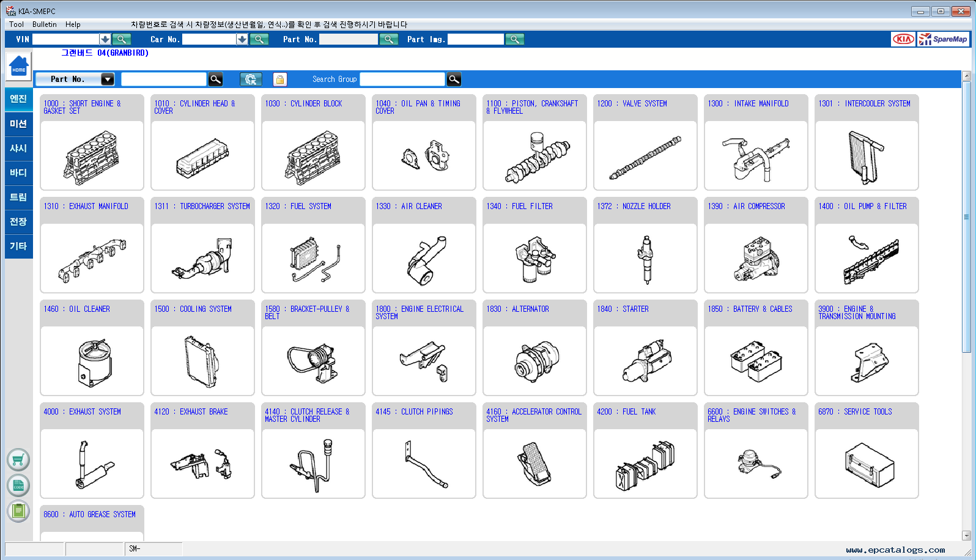Open group 4120 : EXHAUST BRAKE label

tap(191, 411)
